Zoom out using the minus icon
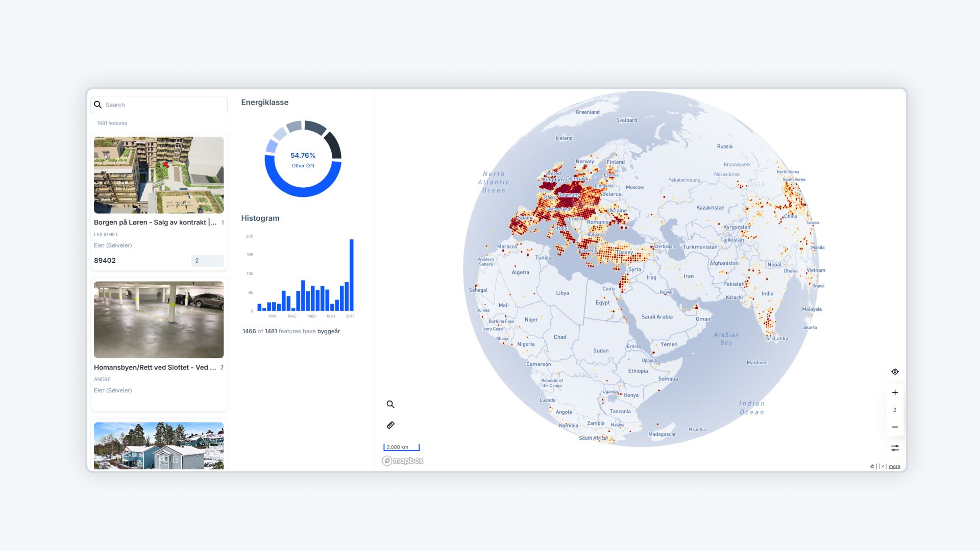 894,427
